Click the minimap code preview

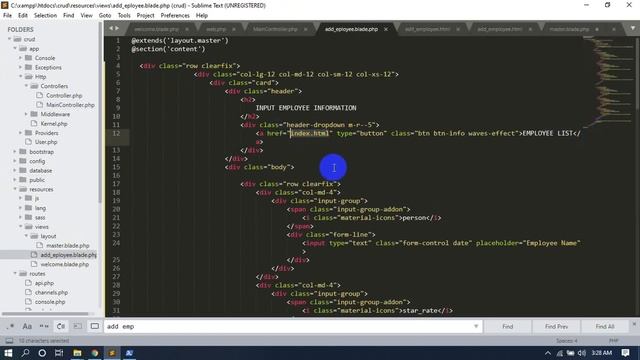(607, 82)
